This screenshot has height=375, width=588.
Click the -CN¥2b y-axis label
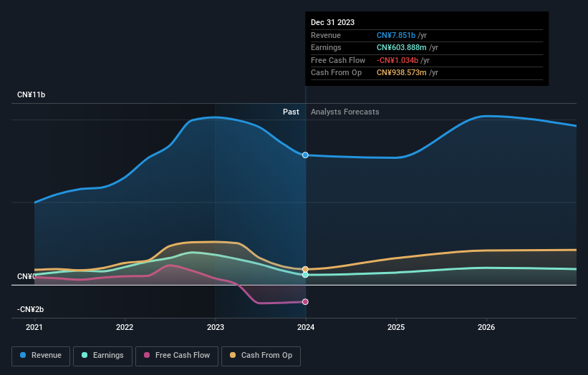(x=30, y=309)
